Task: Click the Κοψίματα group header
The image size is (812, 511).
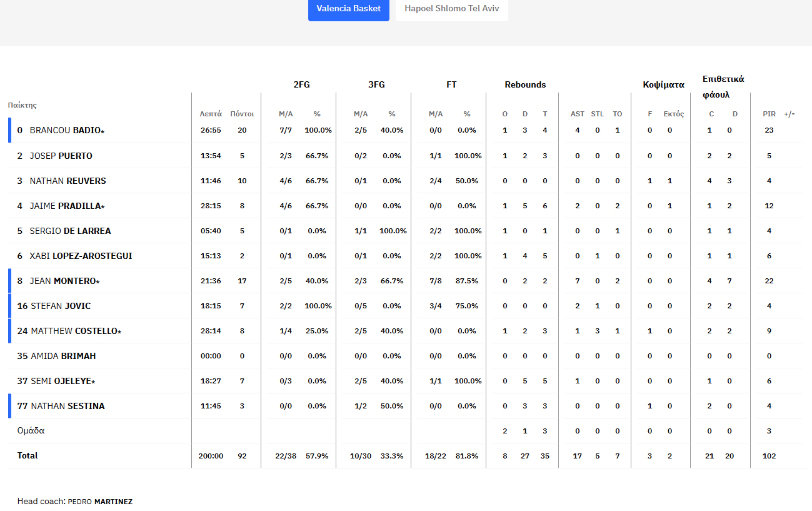Action: 664,84
